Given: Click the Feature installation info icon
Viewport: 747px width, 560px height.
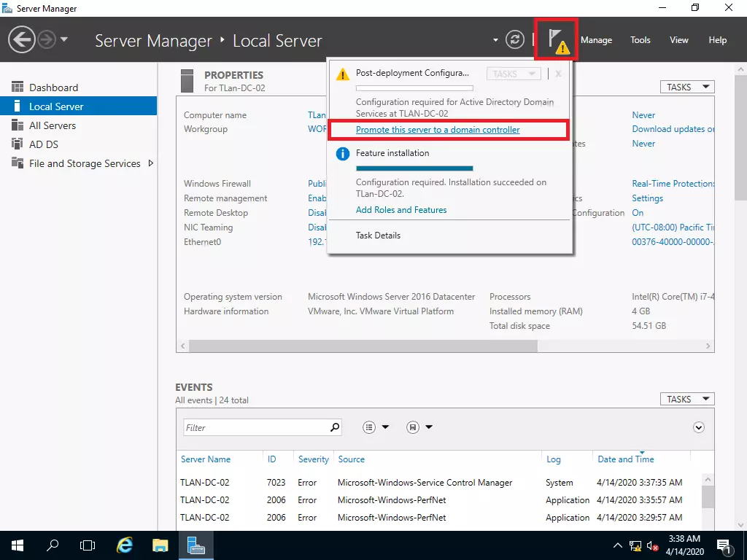Looking at the screenshot, I should [343, 154].
